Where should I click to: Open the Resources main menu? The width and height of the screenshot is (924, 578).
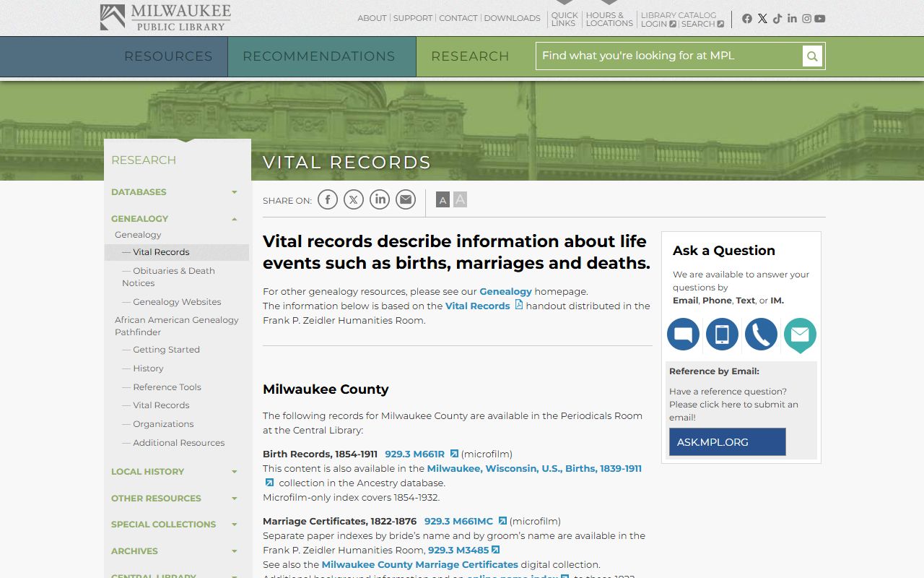pos(168,56)
